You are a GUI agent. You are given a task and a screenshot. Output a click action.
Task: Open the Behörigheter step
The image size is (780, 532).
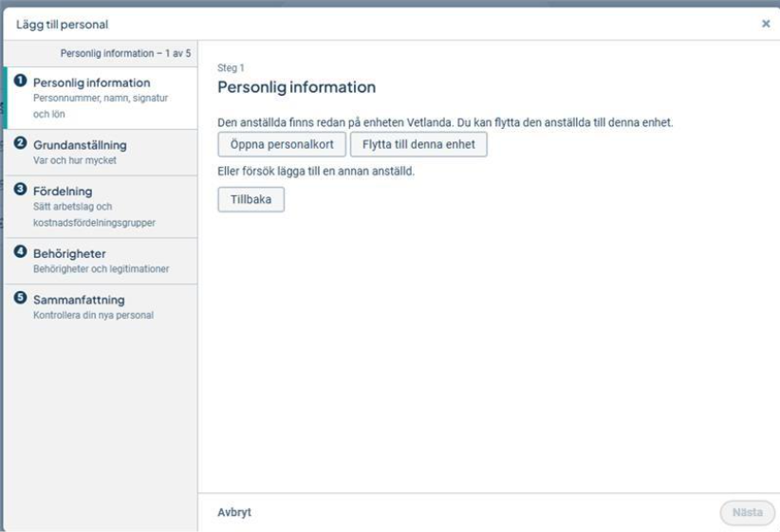(x=69, y=253)
